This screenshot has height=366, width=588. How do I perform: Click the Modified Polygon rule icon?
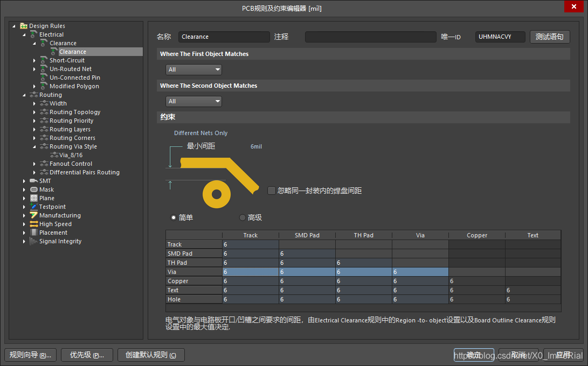(x=44, y=86)
